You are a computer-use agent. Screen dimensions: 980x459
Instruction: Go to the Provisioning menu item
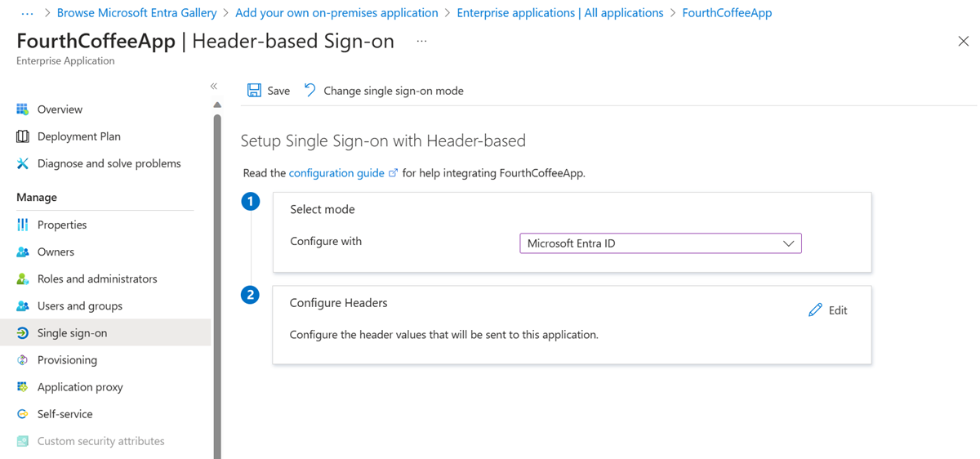pyautogui.click(x=67, y=360)
